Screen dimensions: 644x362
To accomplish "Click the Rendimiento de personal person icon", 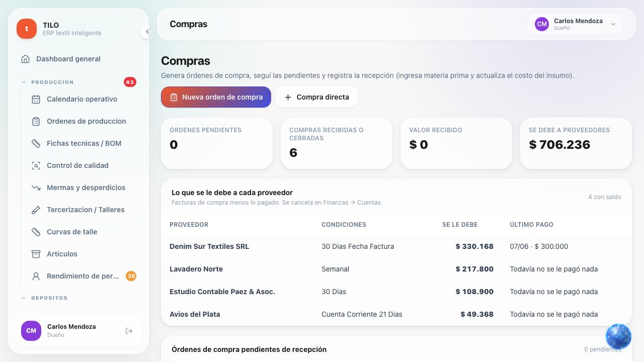I will [x=36, y=276].
